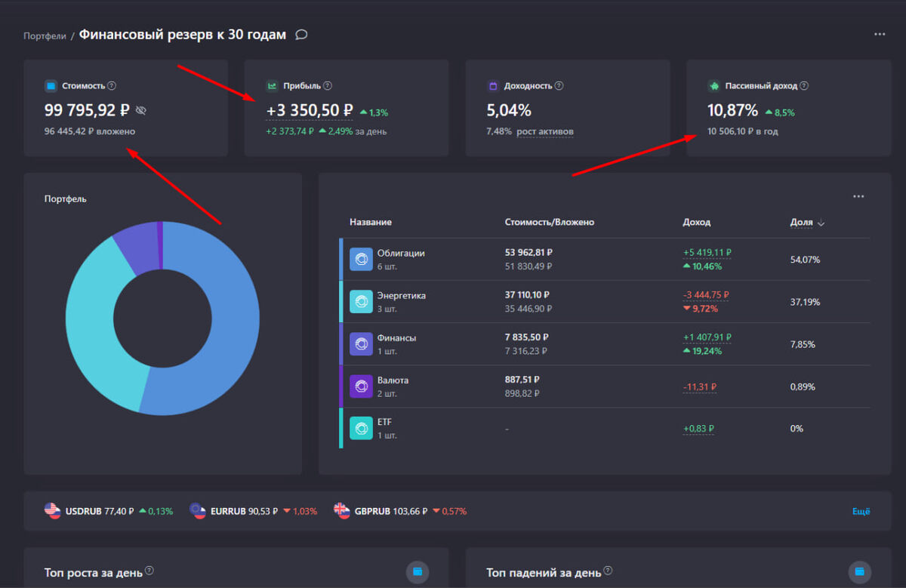Click the Валюта category icon
This screenshot has height=588, width=906.
click(361, 386)
